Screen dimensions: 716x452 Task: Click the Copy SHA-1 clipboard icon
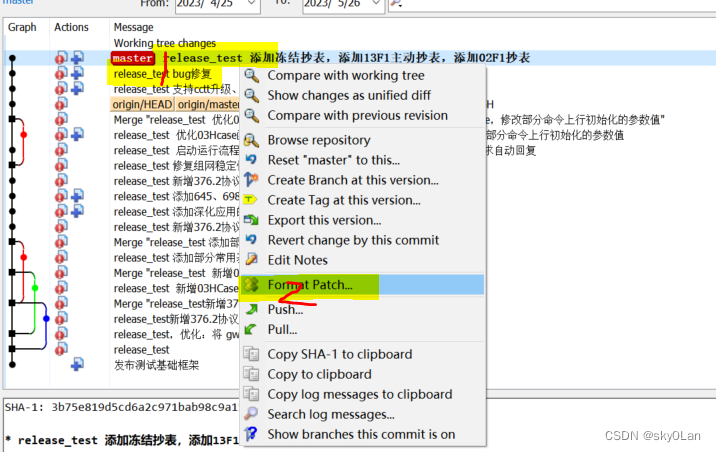pyautogui.click(x=252, y=354)
